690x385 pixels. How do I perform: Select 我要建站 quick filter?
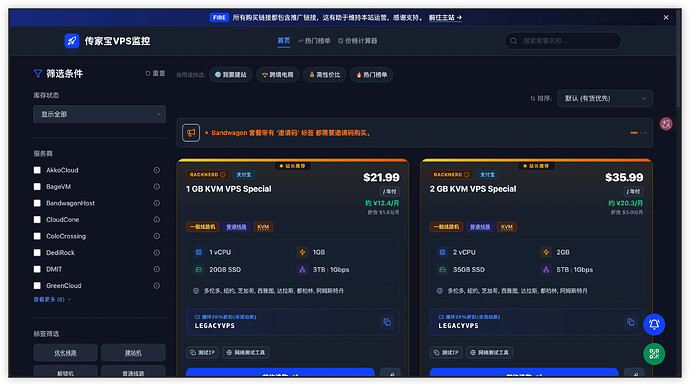click(231, 75)
